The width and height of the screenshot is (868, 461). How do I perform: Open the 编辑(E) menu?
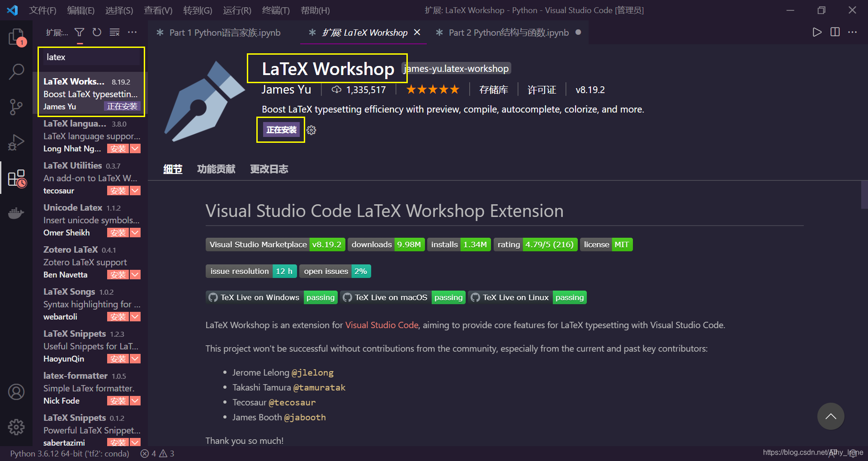point(81,10)
